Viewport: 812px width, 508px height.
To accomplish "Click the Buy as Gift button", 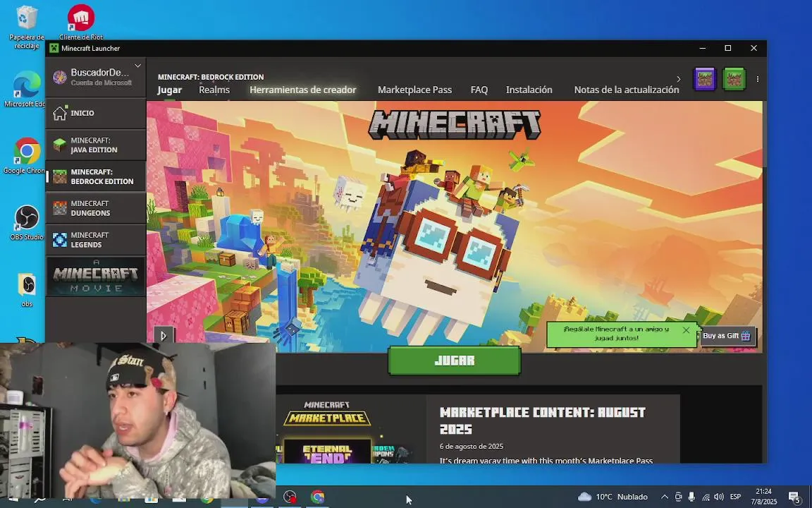I will coord(727,336).
